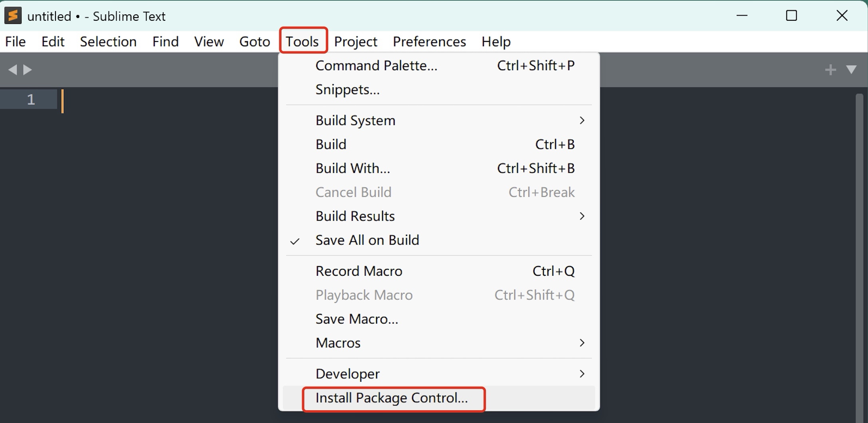Click line number 1 in gutter
This screenshot has height=423, width=868.
click(x=31, y=99)
